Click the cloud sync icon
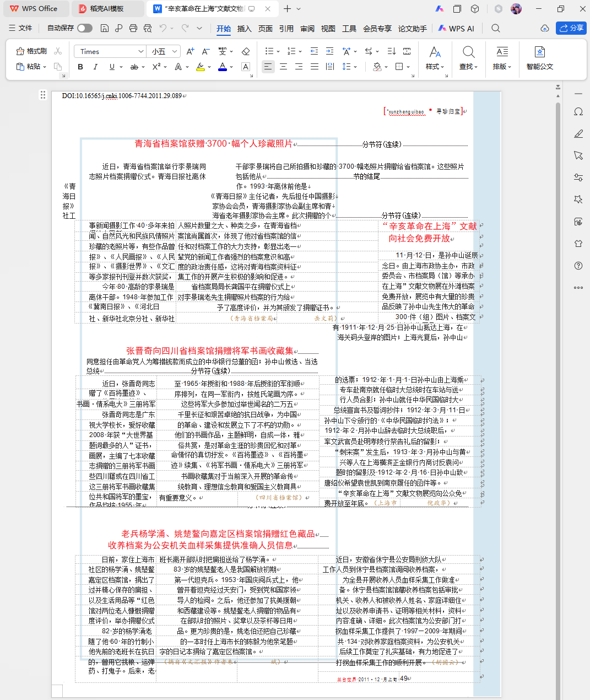Screen dimensions: 590x700 point(545,28)
